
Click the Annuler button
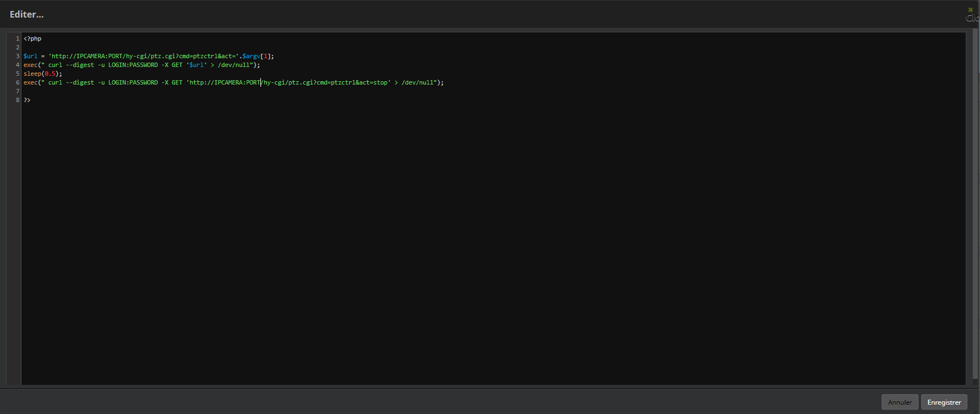coord(900,402)
